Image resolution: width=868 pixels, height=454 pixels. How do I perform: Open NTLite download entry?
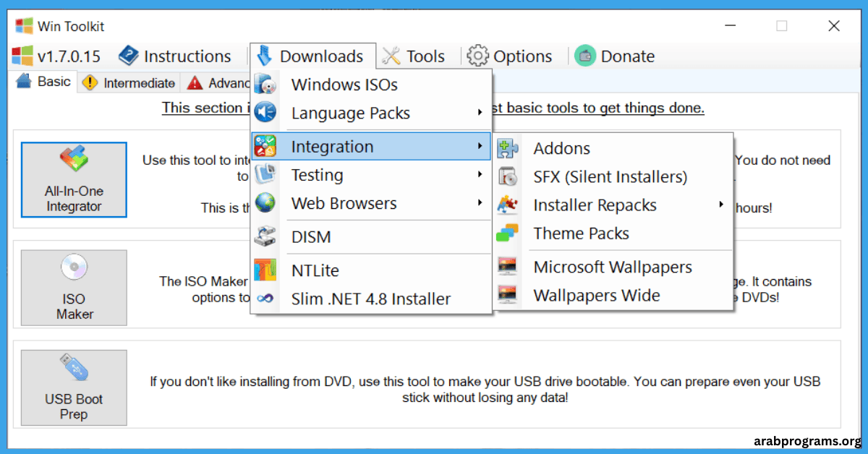[372, 270]
